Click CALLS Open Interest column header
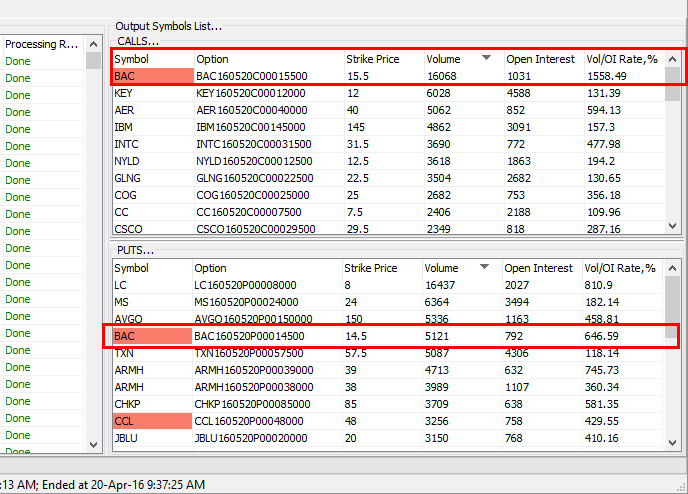This screenshot has width=688, height=494. click(545, 59)
